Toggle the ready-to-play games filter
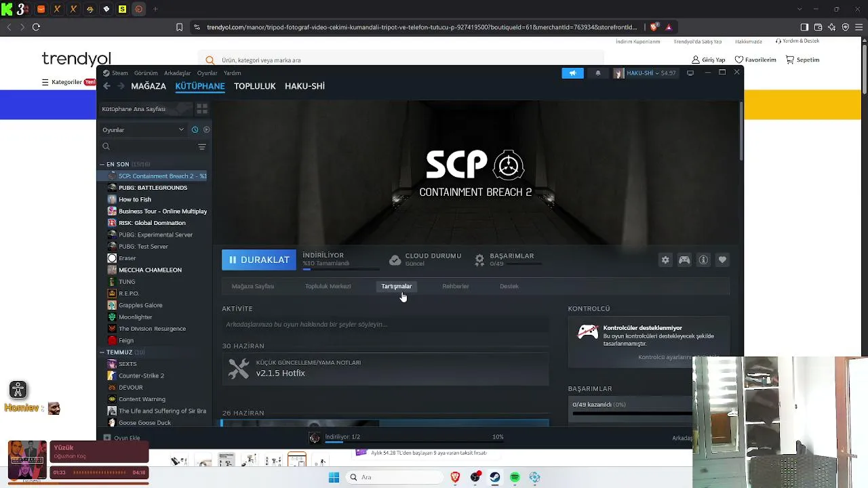 pos(206,129)
